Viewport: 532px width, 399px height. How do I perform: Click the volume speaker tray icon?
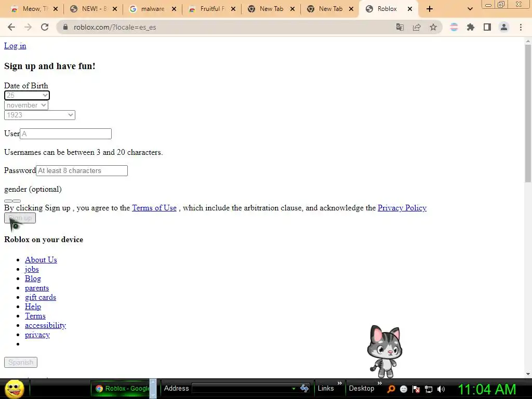pyautogui.click(x=441, y=389)
